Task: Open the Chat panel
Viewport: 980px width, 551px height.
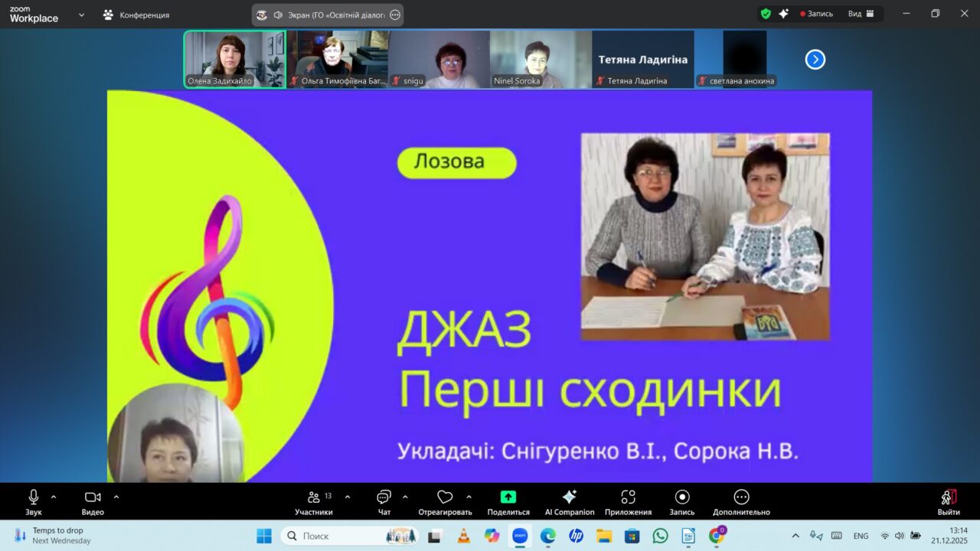Action: (384, 497)
